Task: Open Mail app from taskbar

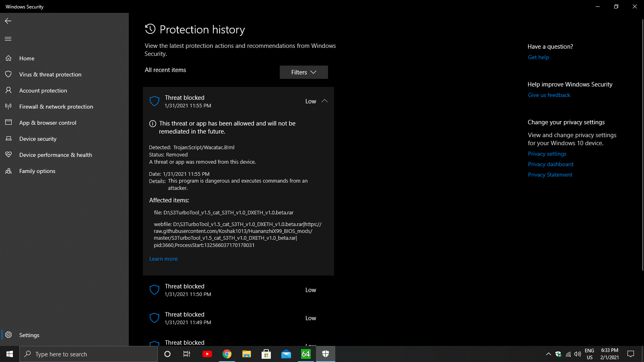Action: [286, 354]
